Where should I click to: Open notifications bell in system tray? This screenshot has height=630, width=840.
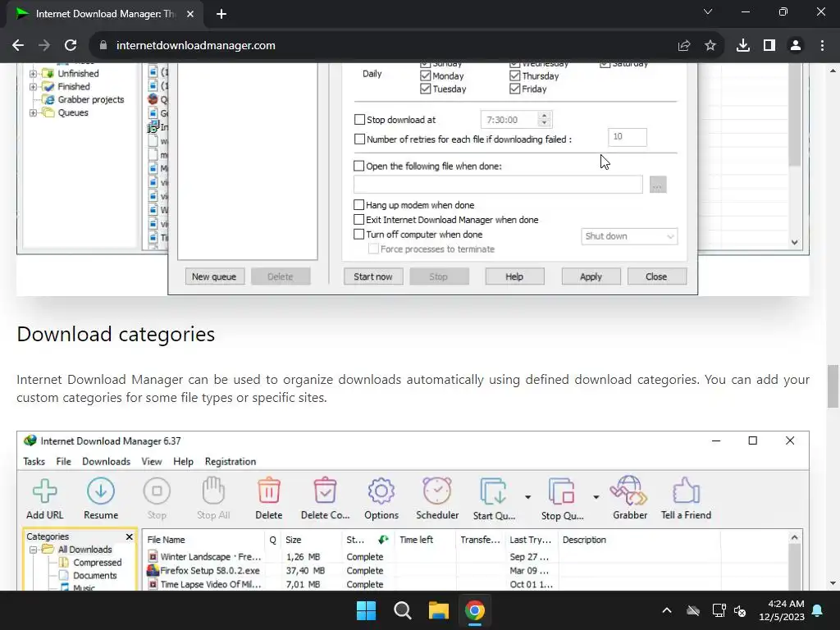(818, 610)
